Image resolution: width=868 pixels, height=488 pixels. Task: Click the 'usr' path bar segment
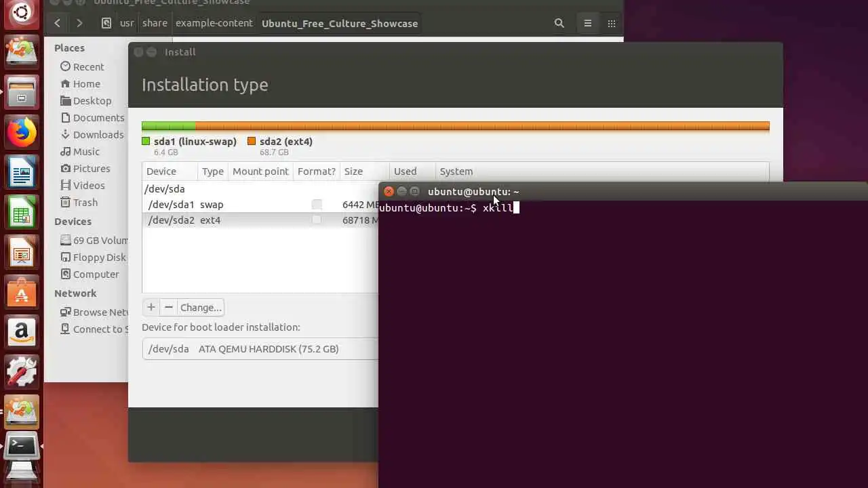point(127,23)
